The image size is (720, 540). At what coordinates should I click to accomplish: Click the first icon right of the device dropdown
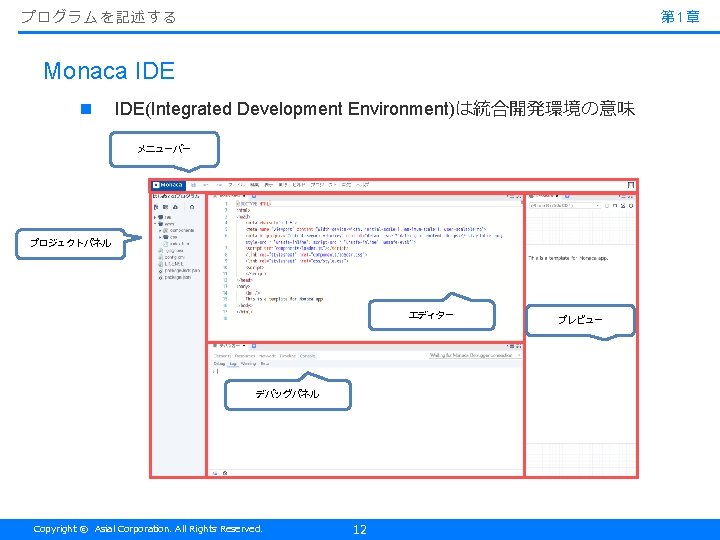(x=607, y=206)
